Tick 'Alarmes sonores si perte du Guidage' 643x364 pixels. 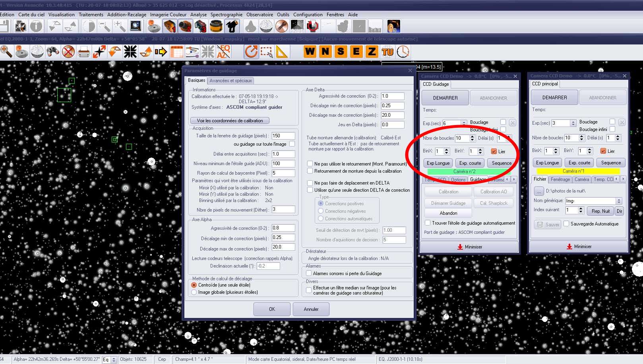pos(309,273)
